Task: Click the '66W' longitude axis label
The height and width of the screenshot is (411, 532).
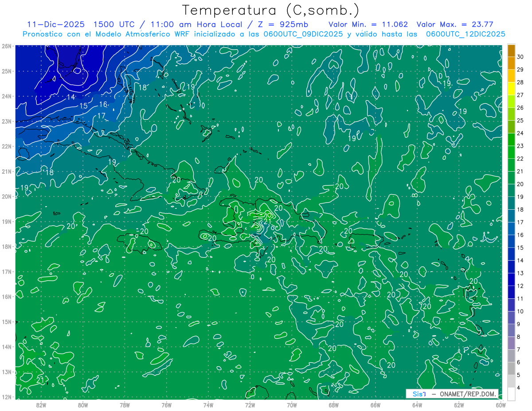Action: click(x=376, y=405)
